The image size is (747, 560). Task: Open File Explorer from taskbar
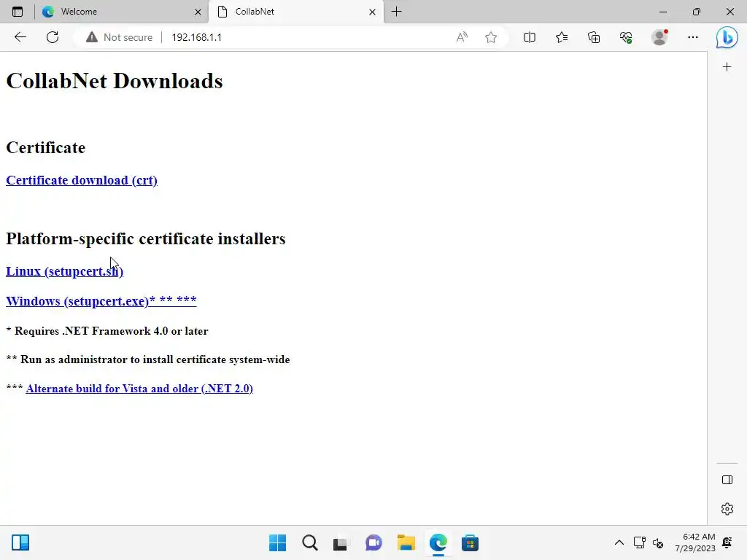[406, 542]
